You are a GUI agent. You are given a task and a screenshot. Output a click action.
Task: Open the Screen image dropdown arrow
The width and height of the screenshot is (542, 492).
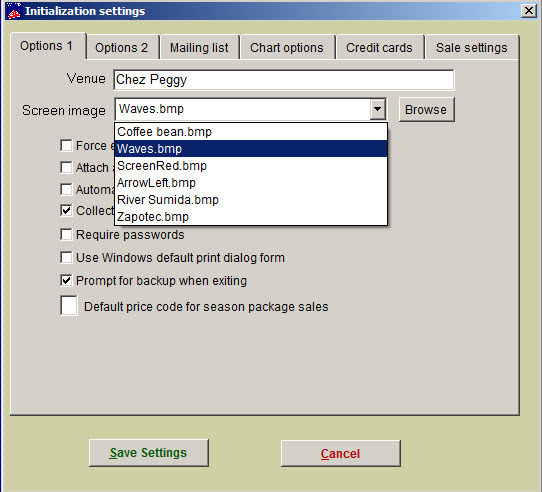coord(377,109)
